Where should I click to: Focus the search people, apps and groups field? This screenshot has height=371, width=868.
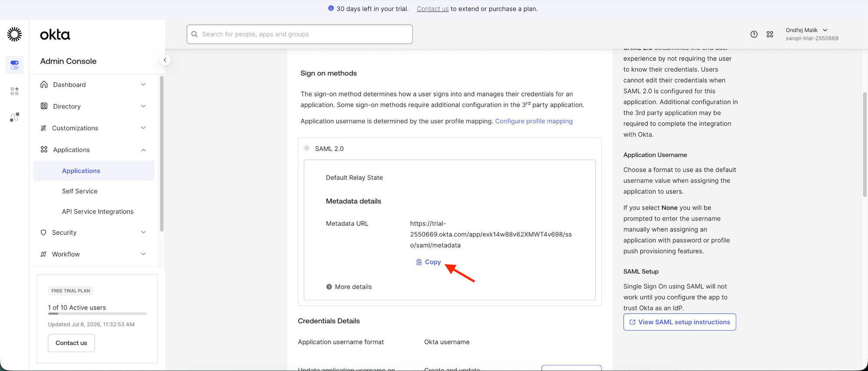pyautogui.click(x=300, y=34)
